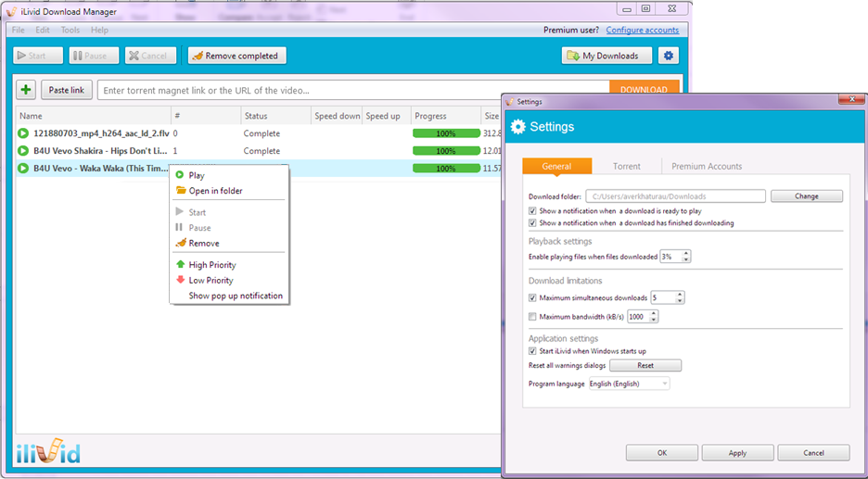Click the Start toolbar button
Viewport: 868px width, 479px height.
click(x=38, y=56)
